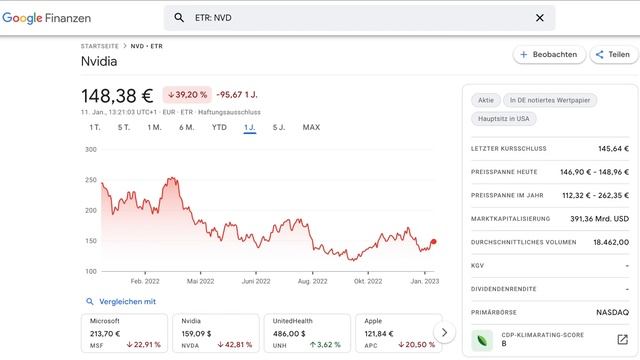
Task: Click the search magnifier icon
Action: [179, 18]
